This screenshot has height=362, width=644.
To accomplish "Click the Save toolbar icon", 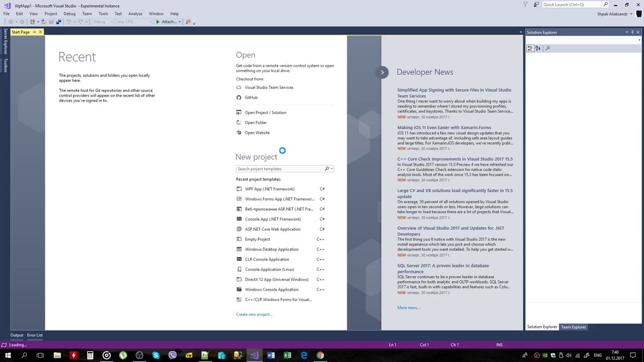I will [x=51, y=22].
